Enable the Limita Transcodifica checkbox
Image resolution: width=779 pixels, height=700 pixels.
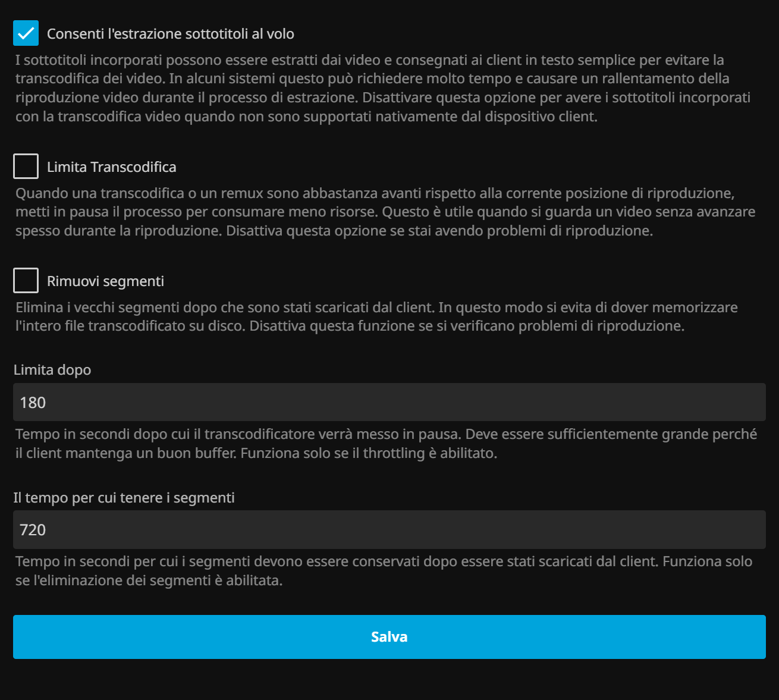point(26,167)
